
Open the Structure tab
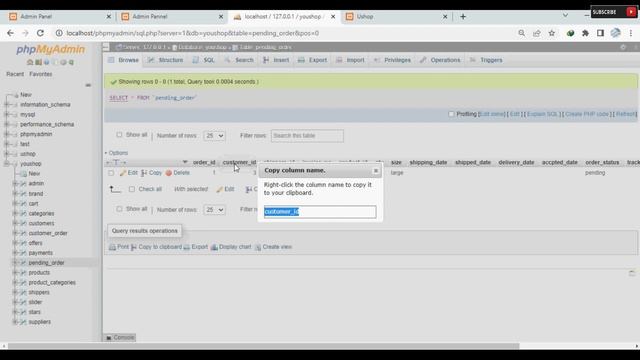pos(165,60)
